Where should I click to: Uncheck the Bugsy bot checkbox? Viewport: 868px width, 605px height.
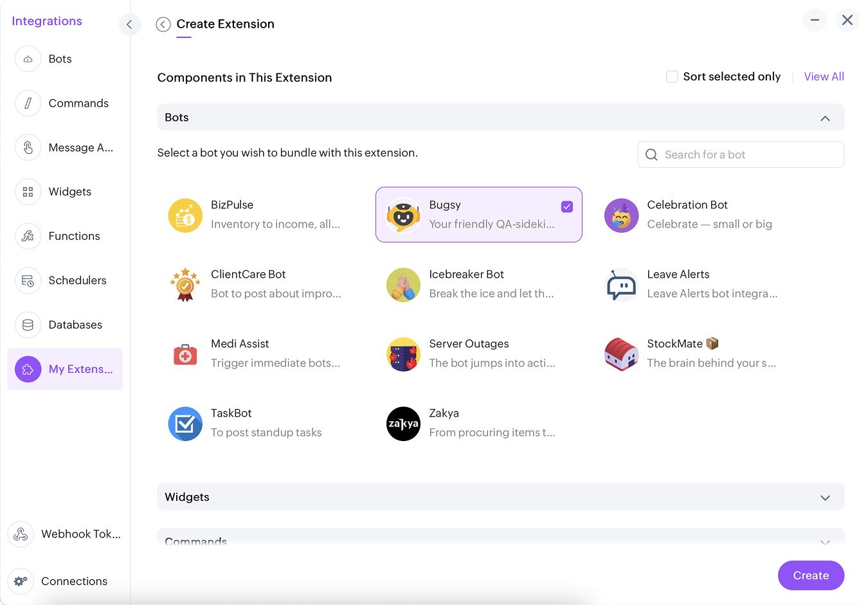[567, 206]
